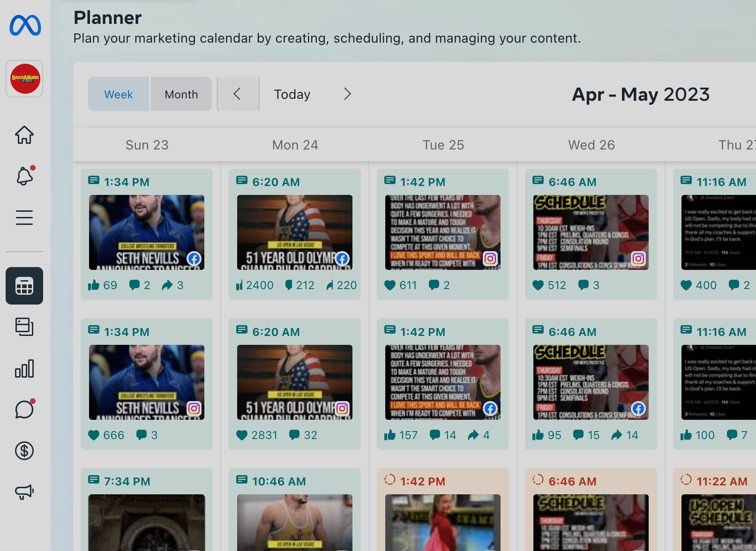Select the BaschaMania profile avatar
Screen dimensions: 756x551
pos(24,78)
